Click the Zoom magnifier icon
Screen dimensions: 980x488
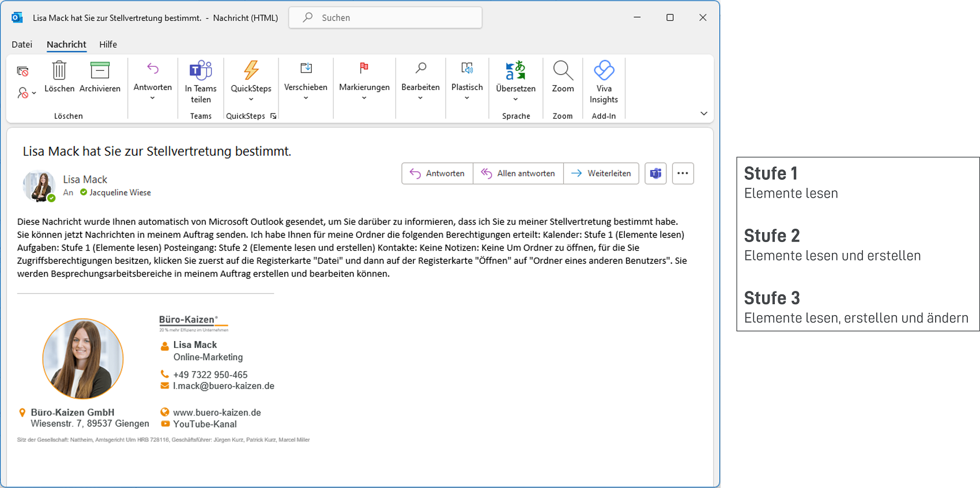pos(563,70)
